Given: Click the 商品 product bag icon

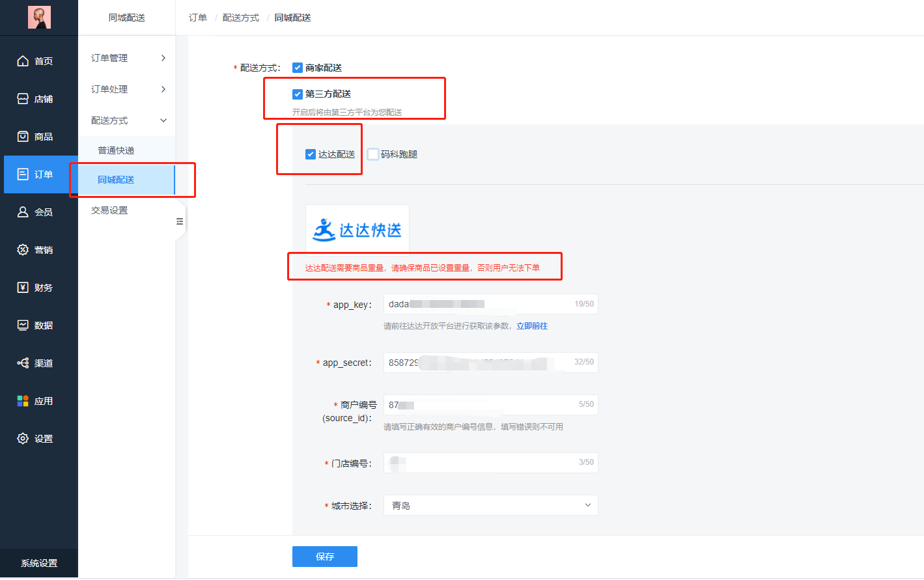Looking at the screenshot, I should click(23, 137).
